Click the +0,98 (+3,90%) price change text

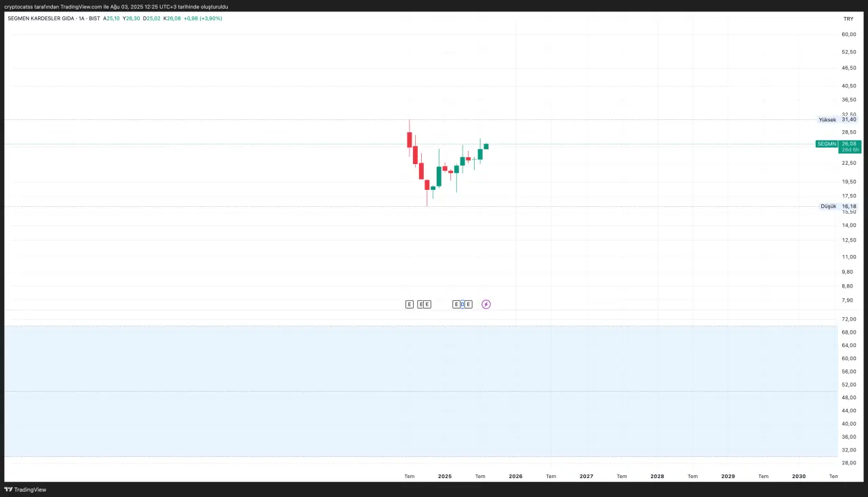click(203, 18)
